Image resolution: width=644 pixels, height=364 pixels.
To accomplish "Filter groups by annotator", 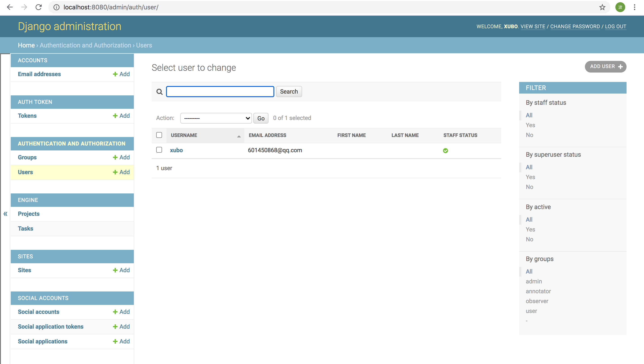I will click(538, 291).
